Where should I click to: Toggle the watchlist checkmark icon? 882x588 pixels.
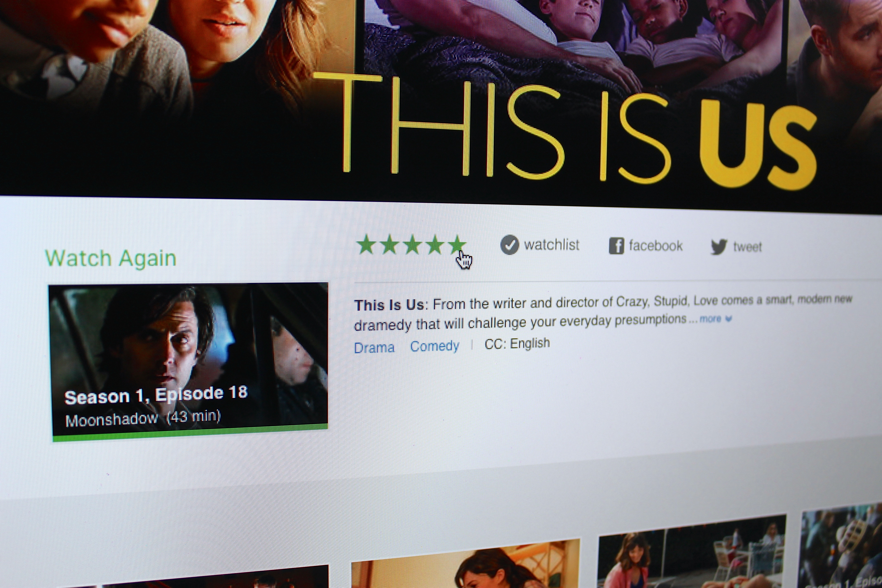coord(510,245)
